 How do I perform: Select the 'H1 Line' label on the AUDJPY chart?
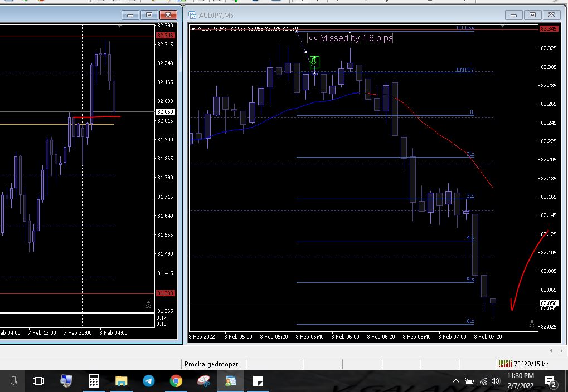tap(465, 28)
